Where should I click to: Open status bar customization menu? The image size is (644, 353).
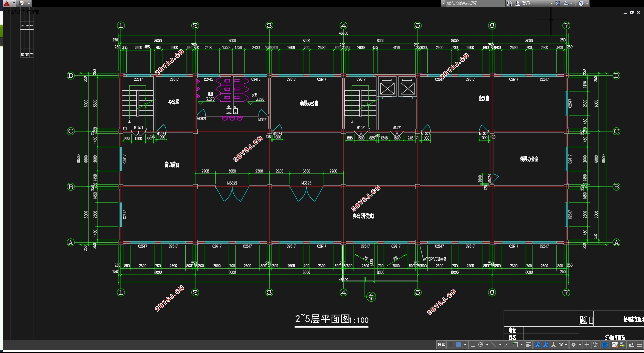[639, 345]
